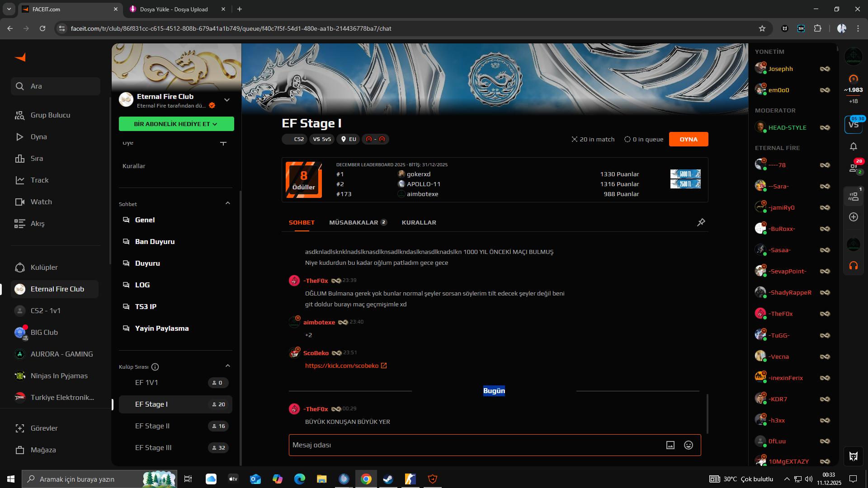Screen dimensions: 868x488
Task: Show hidden system tray icons
Action: (787, 479)
